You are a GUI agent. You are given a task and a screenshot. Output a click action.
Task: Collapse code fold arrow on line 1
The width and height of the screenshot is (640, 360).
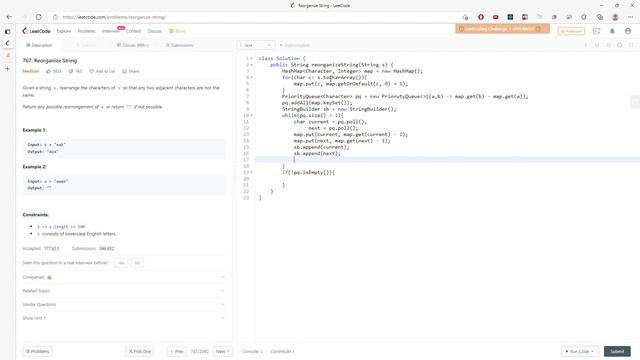pos(251,58)
